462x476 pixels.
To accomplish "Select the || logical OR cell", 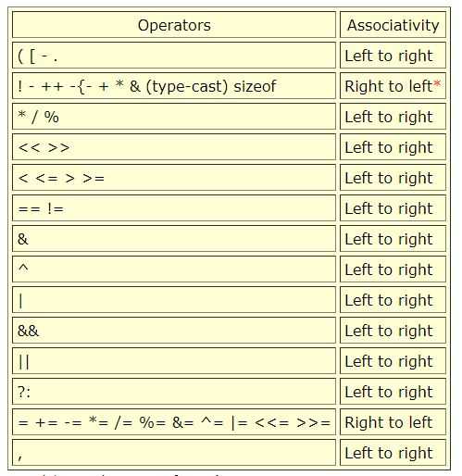I will (174, 361).
